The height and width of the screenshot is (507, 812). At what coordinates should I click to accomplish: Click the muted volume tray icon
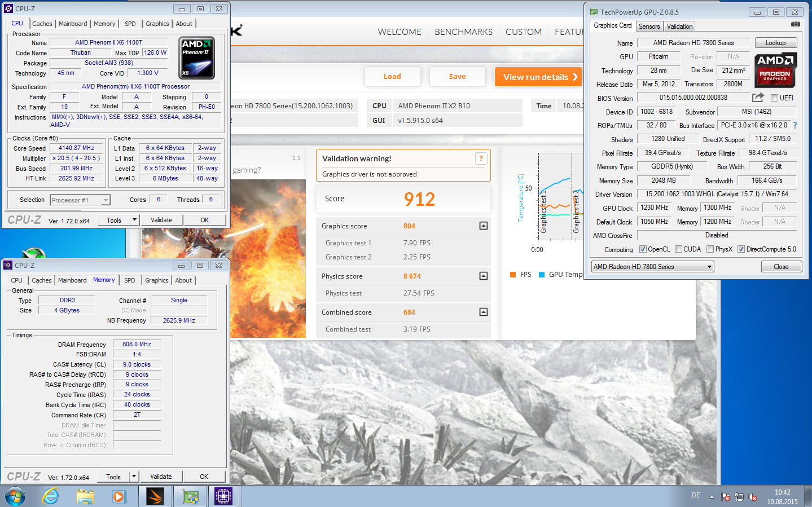(x=753, y=497)
